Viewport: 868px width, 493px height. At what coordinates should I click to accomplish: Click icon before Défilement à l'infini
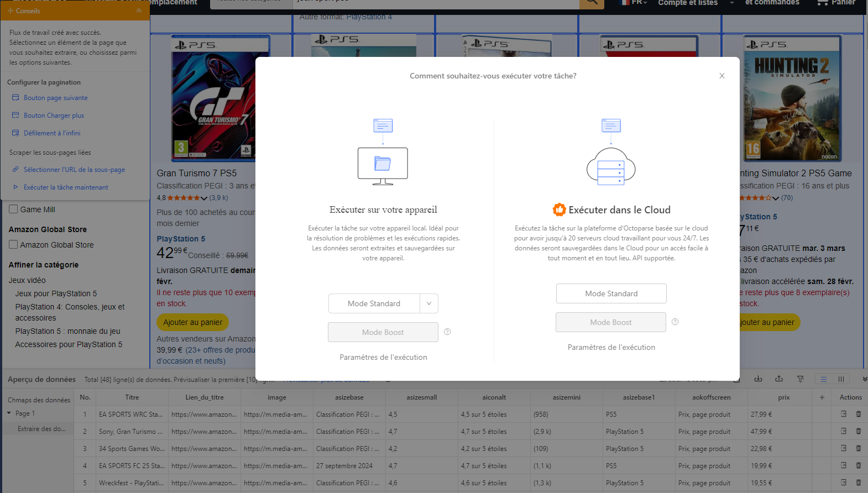[x=15, y=133]
